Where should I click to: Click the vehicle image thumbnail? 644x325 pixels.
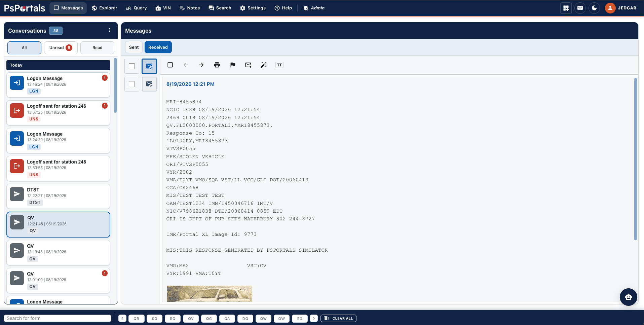click(210, 294)
